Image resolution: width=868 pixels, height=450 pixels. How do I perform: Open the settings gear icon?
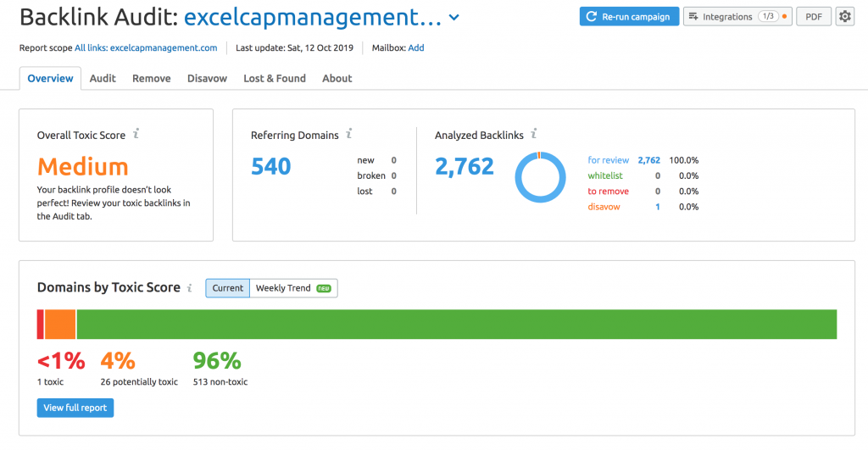(x=845, y=17)
